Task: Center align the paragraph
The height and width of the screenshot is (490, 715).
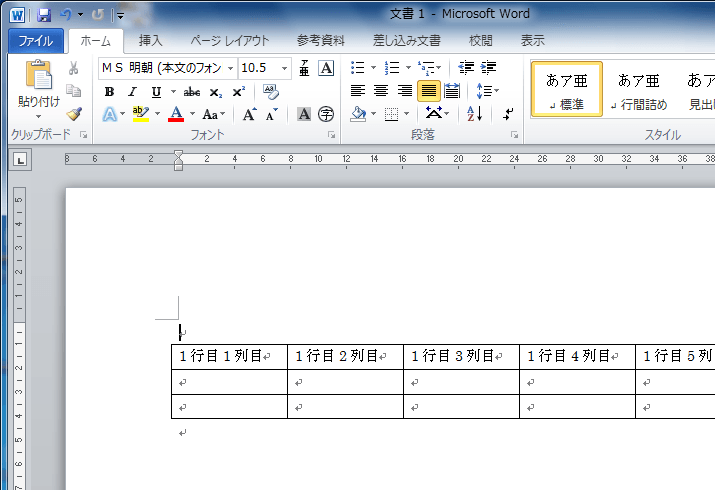Action: click(381, 91)
